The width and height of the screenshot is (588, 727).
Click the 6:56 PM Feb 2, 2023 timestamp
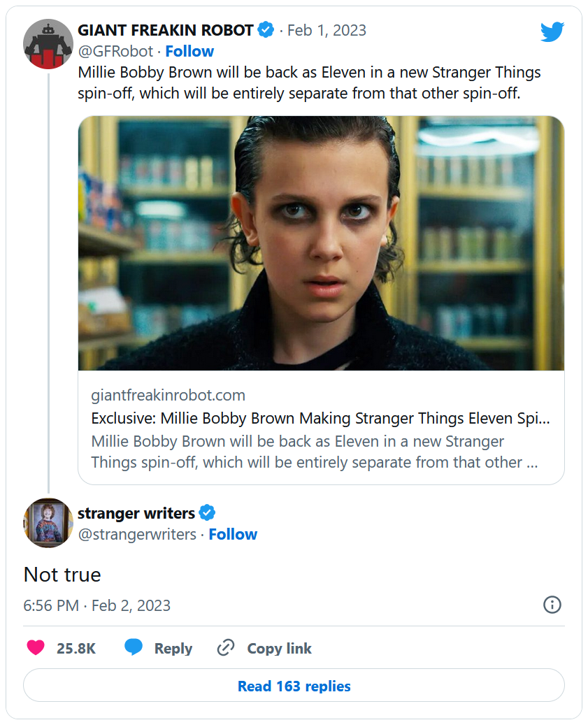(97, 605)
